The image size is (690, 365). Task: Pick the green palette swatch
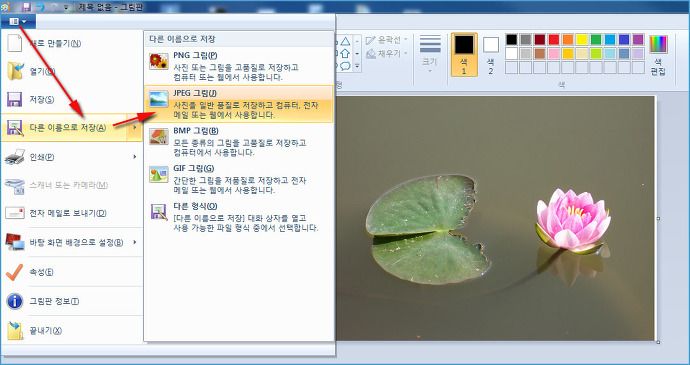pos(596,40)
